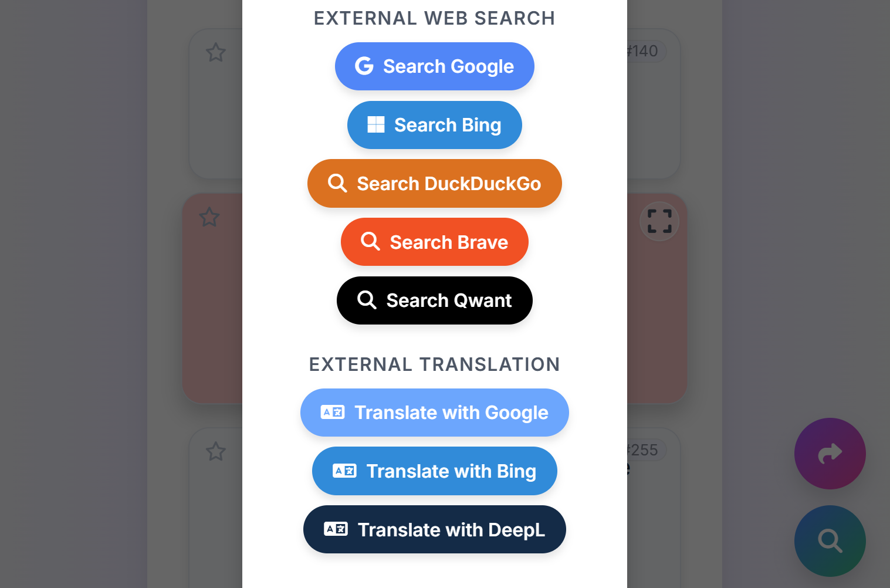The height and width of the screenshot is (588, 890).
Task: Search the text with Google
Action: pyautogui.click(x=434, y=66)
